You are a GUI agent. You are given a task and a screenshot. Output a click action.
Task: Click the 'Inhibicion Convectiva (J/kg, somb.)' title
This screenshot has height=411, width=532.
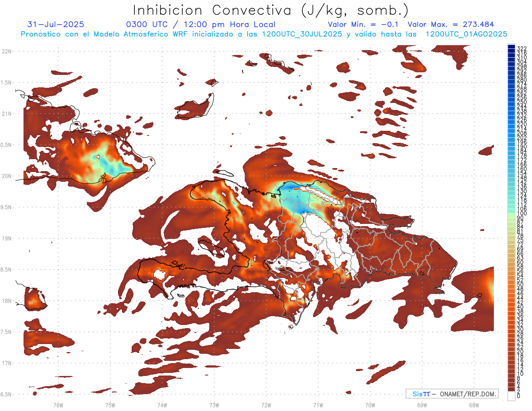[270, 10]
